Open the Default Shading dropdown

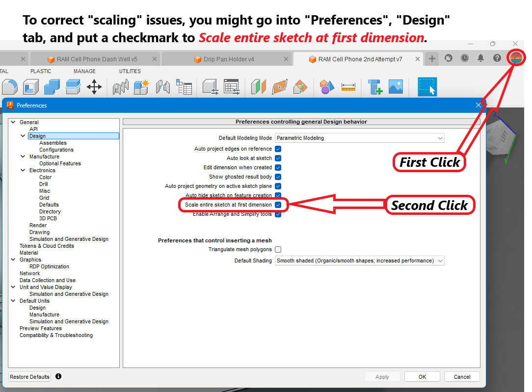point(359,261)
